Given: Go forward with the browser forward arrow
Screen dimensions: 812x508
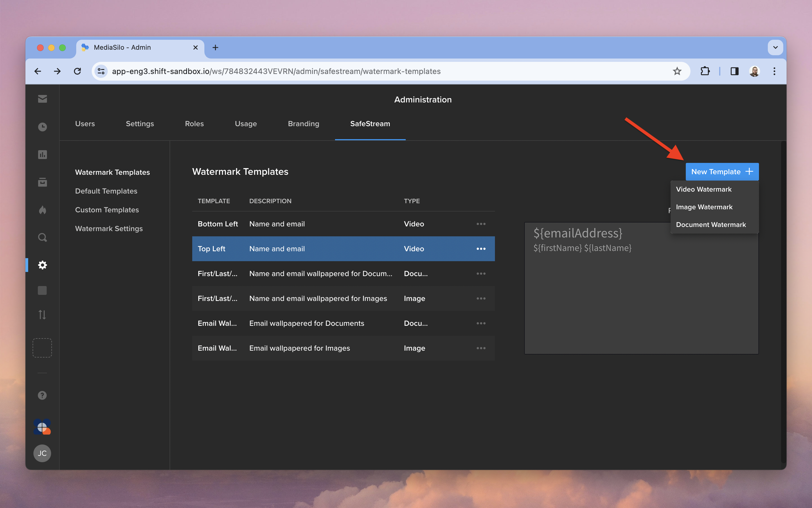Looking at the screenshot, I should (x=57, y=71).
